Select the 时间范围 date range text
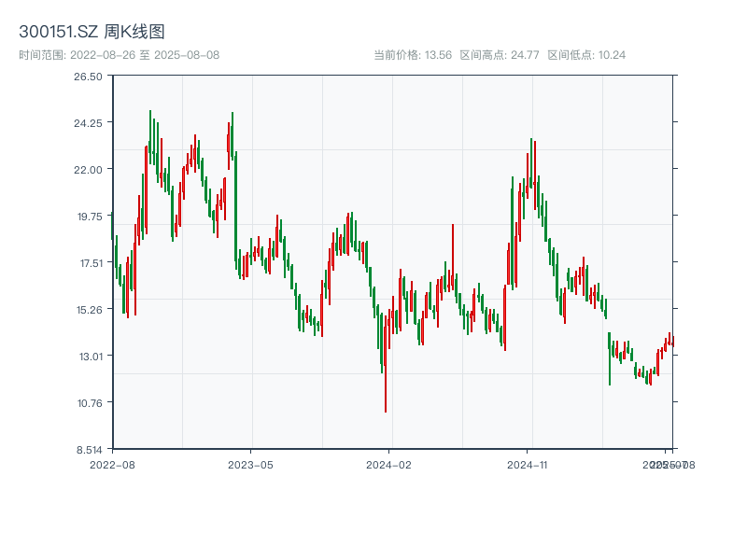 pyautogui.click(x=119, y=55)
